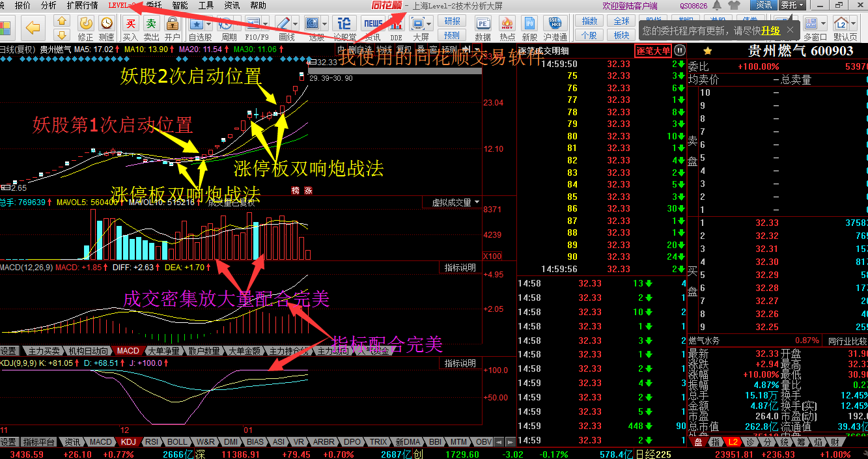Toggle the favorite star beside 贵州燃气
Image resolution: width=868 pixels, height=459 pixels.
[708, 51]
